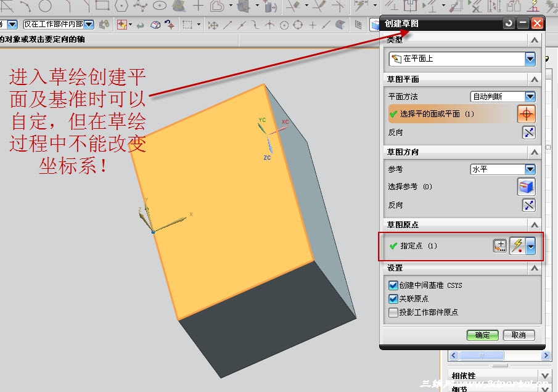Select the Circle sketch tool
The height and width of the screenshot is (392, 558).
coord(45,6)
